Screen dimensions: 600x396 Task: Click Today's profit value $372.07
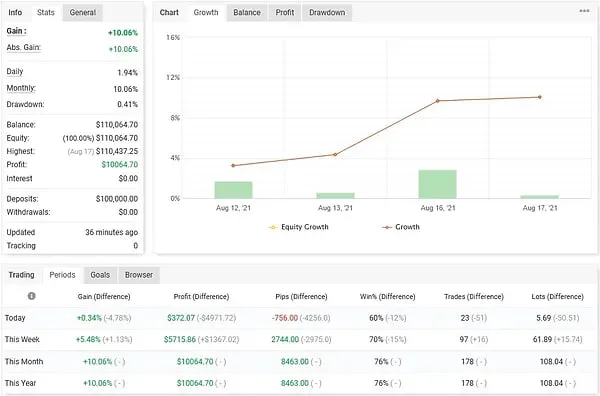(181, 318)
